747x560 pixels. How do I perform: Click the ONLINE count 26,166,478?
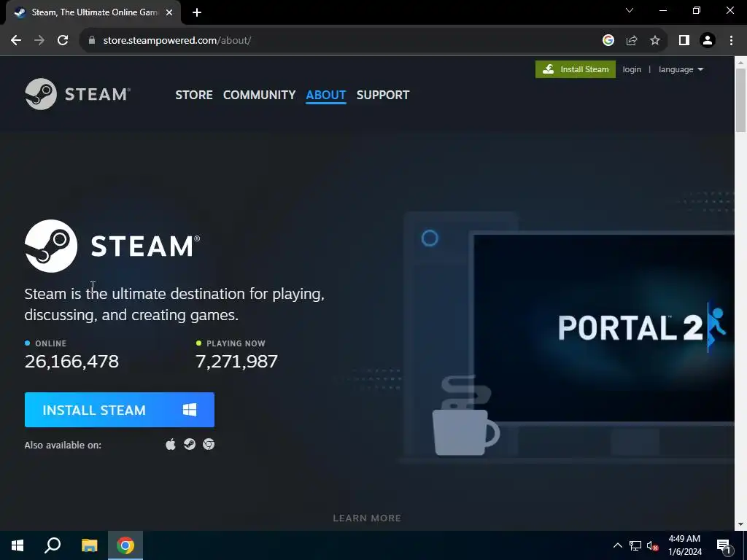coord(71,362)
